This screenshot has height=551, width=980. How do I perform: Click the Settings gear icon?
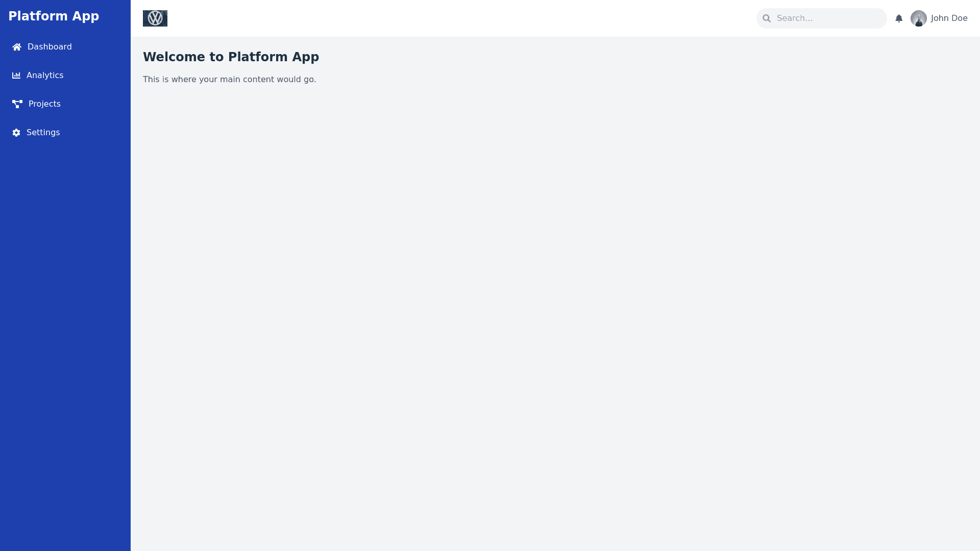tap(16, 133)
